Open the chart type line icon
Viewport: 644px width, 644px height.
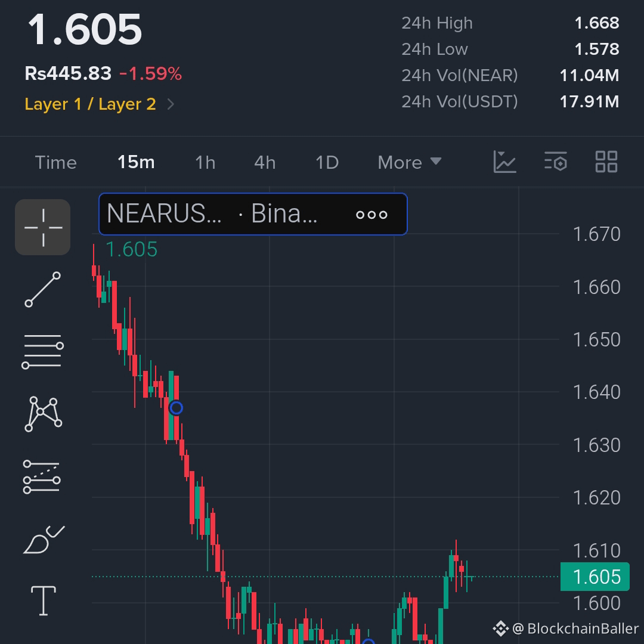click(504, 162)
